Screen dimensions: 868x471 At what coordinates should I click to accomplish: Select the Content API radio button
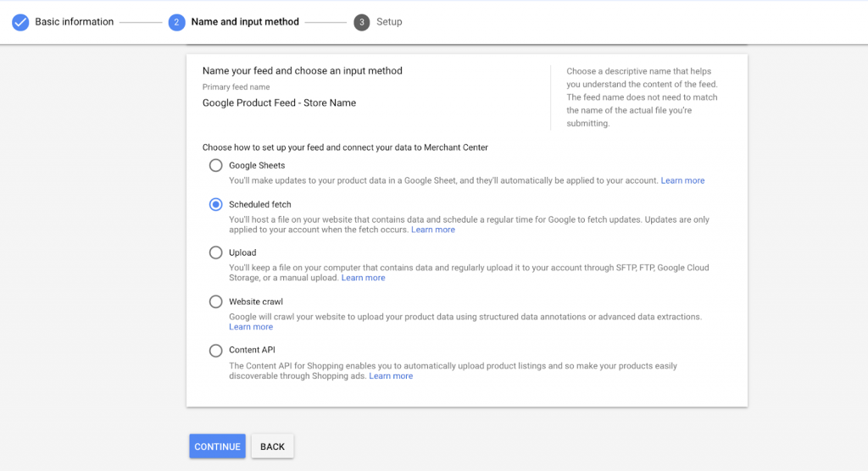click(x=216, y=351)
